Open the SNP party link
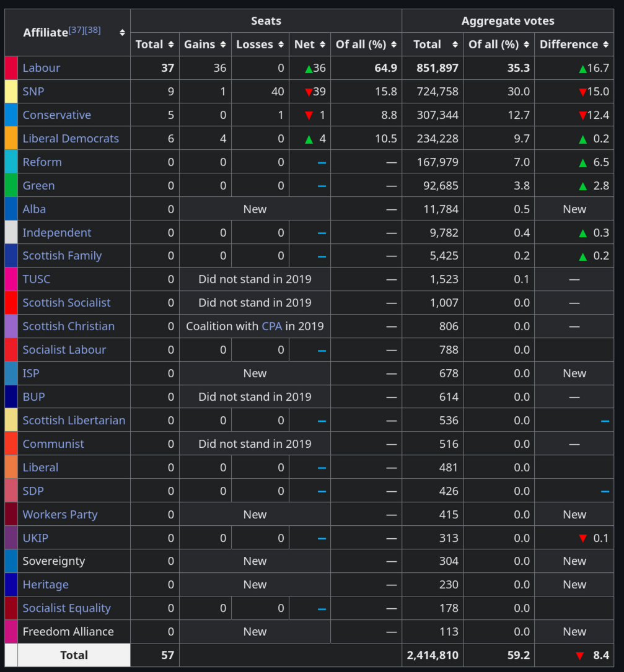 coord(33,91)
